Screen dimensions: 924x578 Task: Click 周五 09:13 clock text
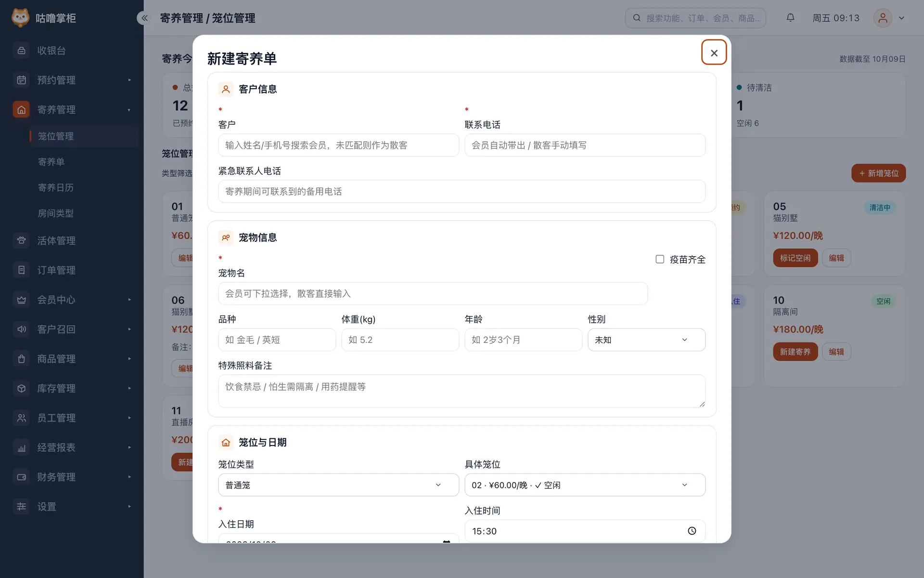[x=835, y=18]
